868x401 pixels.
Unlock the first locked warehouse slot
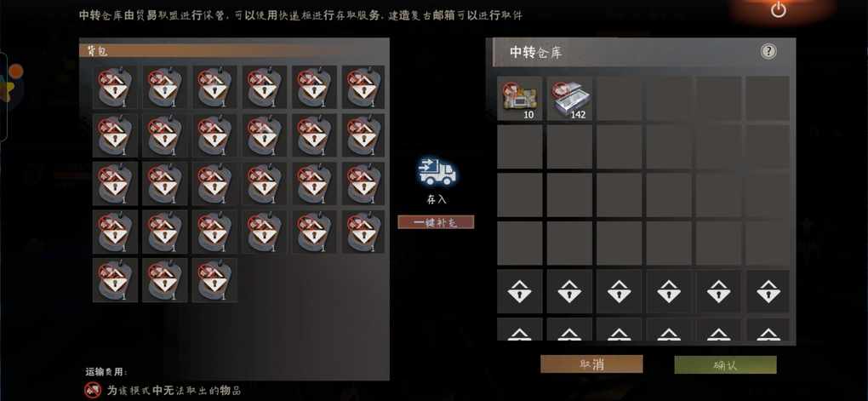[519, 291]
